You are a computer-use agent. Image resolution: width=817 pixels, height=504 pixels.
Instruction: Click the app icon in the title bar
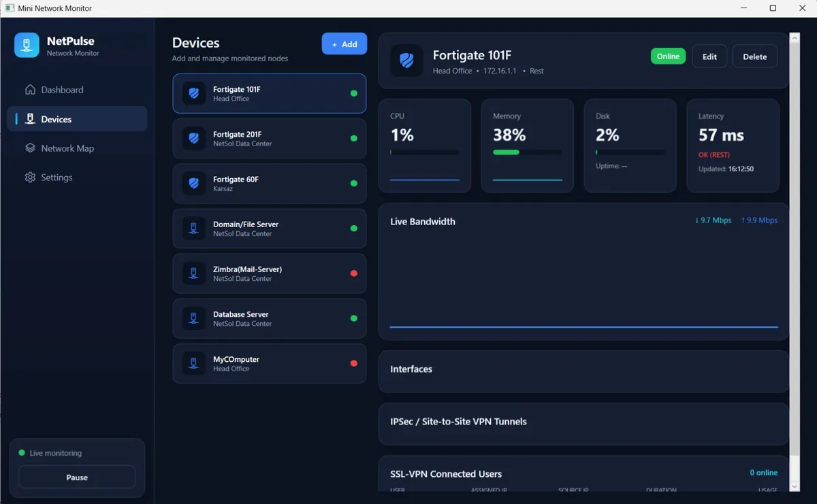[x=10, y=8]
